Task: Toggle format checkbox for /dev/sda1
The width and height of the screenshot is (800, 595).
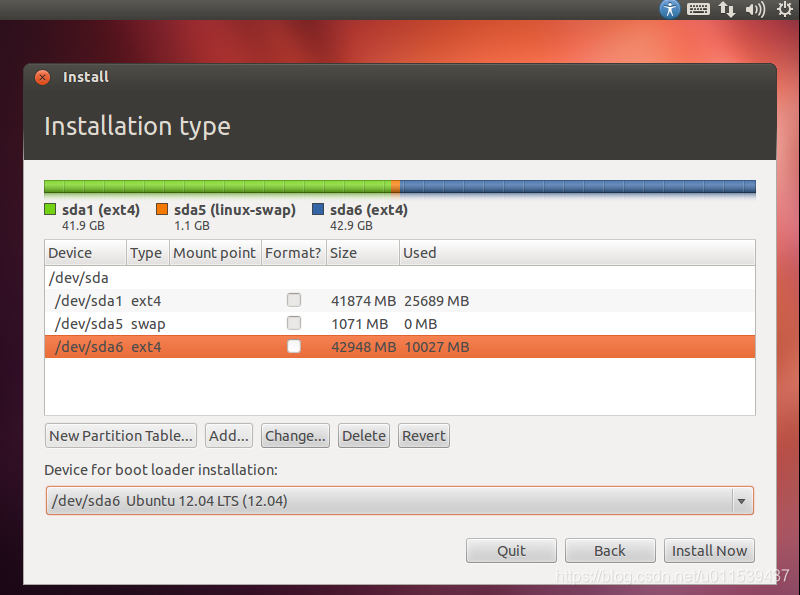Action: pyautogui.click(x=294, y=300)
